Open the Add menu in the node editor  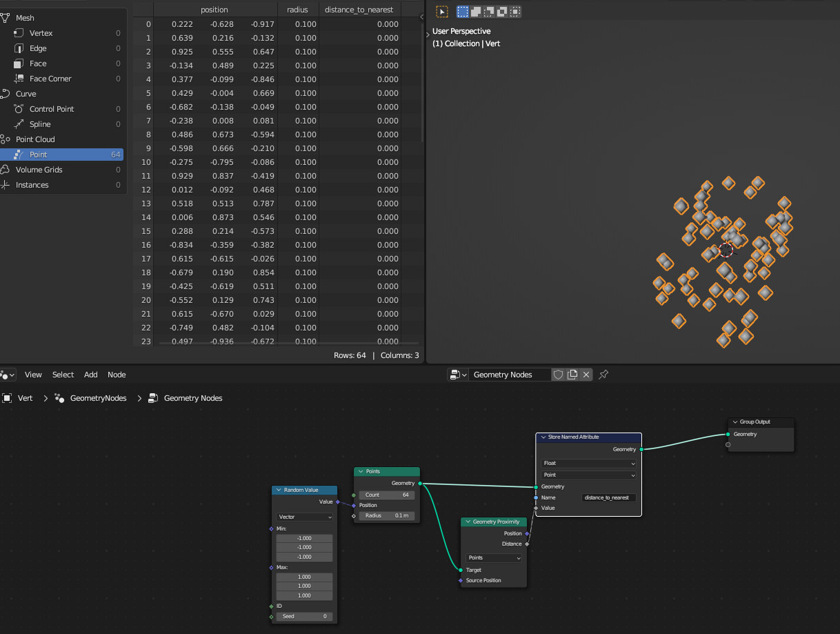point(90,375)
